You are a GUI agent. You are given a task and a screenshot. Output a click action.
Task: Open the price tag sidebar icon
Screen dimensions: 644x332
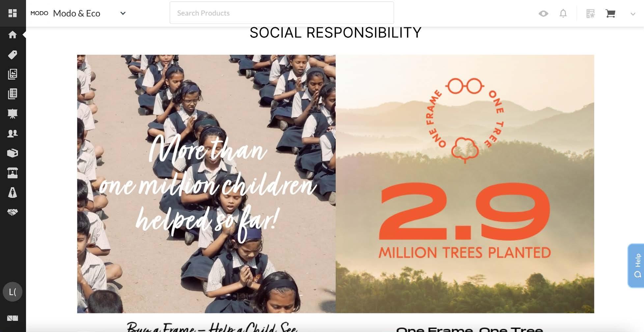tap(13, 54)
